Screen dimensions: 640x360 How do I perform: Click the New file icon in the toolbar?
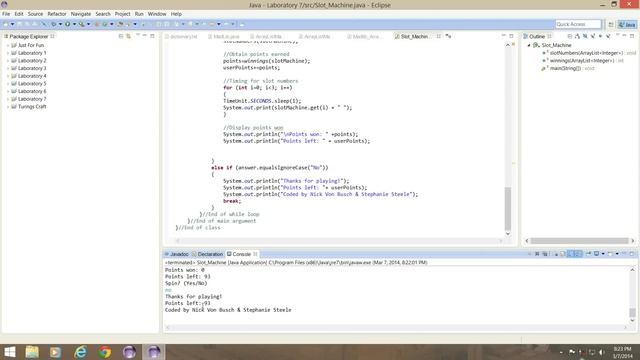(x=6, y=24)
